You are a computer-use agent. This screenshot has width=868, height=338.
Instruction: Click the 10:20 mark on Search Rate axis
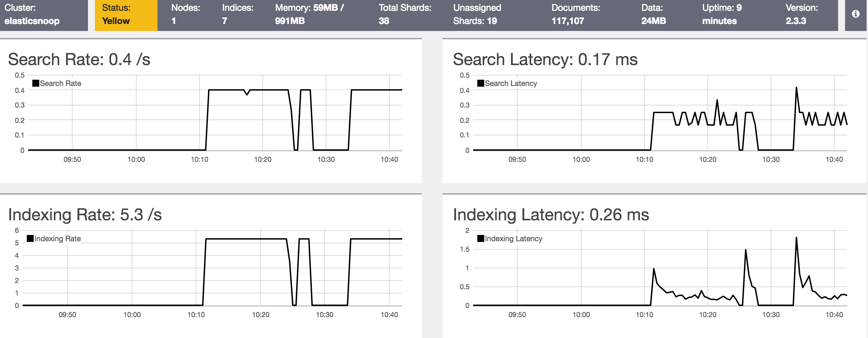point(264,159)
